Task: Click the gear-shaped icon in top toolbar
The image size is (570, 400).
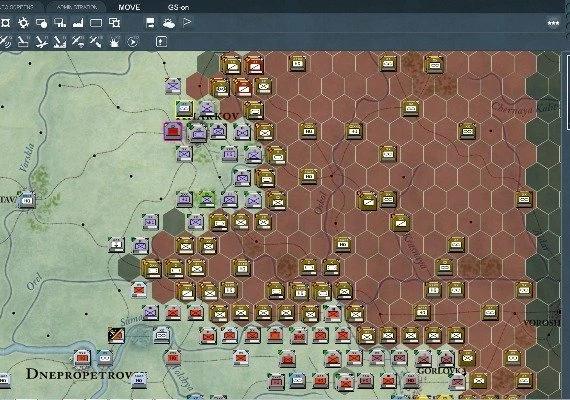Action: click(23, 23)
